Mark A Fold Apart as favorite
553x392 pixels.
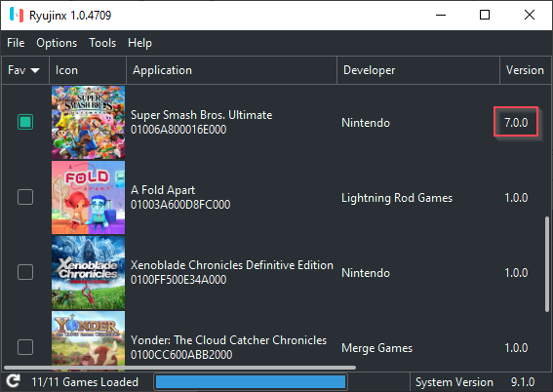click(25, 197)
